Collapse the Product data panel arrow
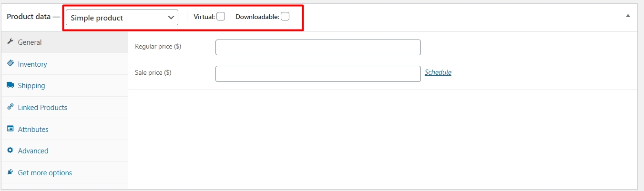This screenshot has width=644, height=191. point(628,16)
